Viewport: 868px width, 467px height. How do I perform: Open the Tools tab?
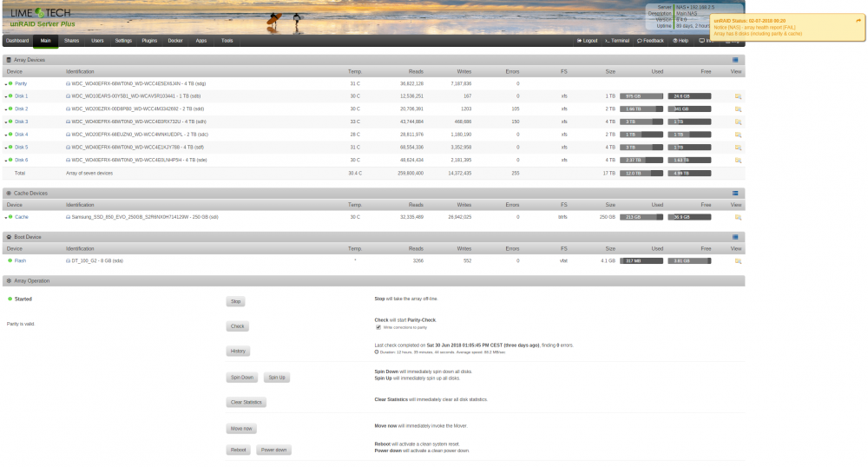[x=227, y=41]
